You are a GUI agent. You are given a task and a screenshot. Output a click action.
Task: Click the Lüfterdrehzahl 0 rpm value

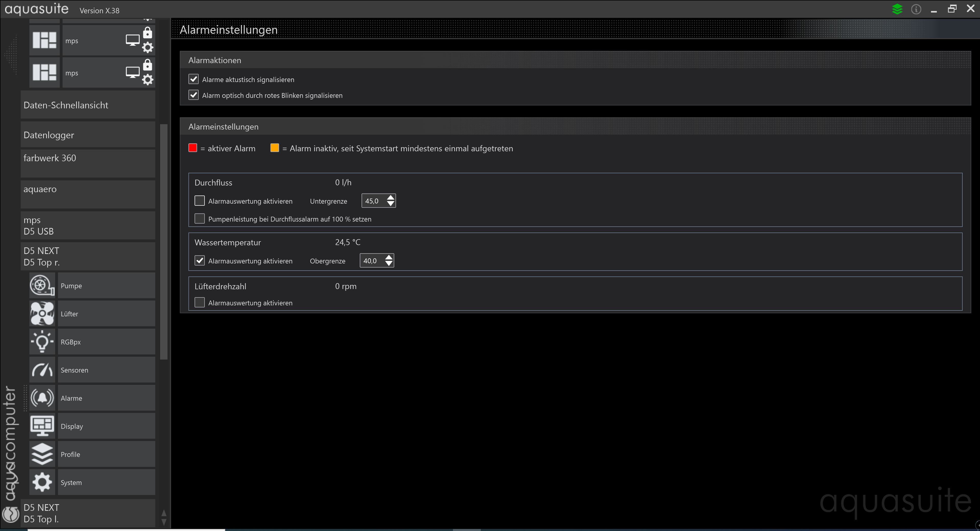[x=346, y=286]
